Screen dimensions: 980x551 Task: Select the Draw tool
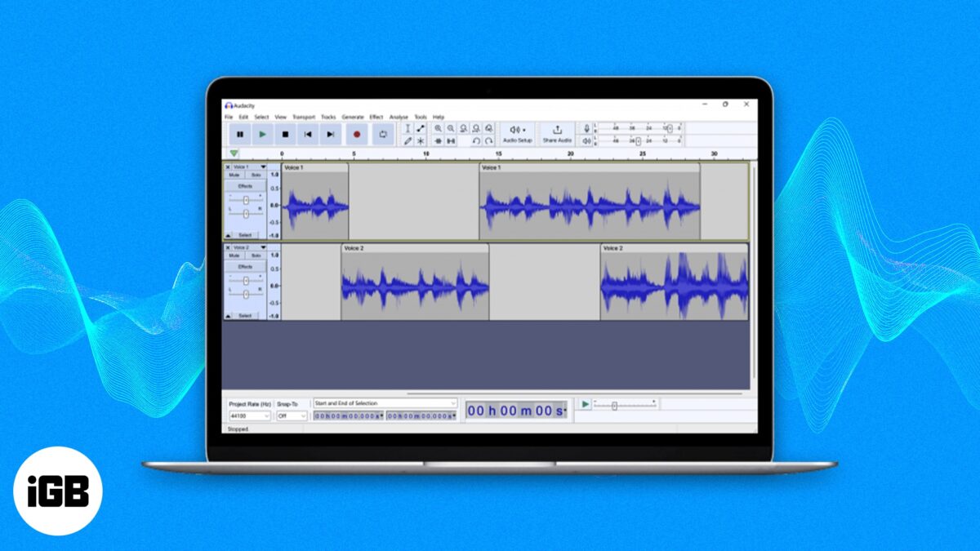point(408,140)
